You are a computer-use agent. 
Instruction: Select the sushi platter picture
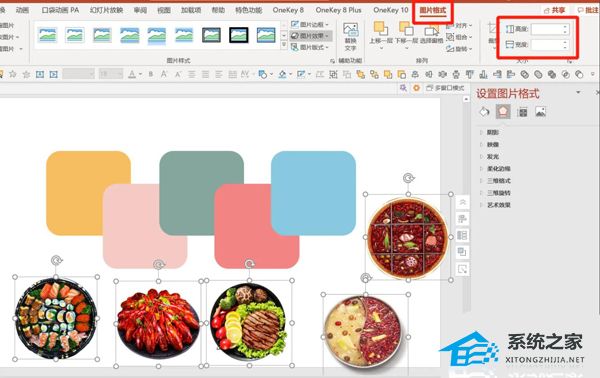[x=56, y=318]
